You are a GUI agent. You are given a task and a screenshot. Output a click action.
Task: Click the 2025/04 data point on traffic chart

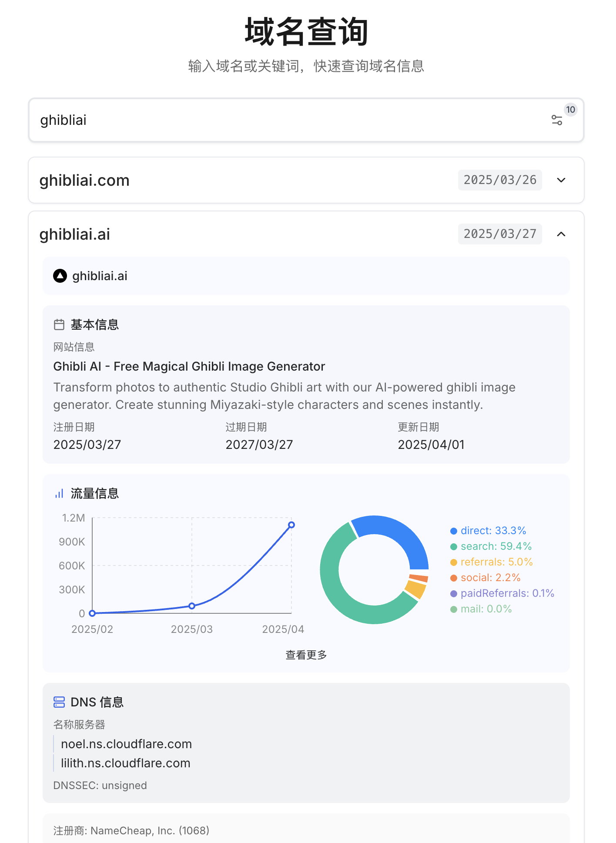point(291,525)
